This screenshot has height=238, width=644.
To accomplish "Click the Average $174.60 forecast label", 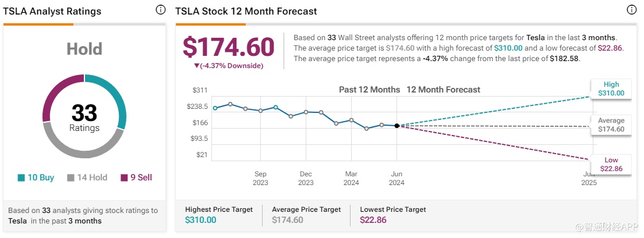I will (611, 125).
